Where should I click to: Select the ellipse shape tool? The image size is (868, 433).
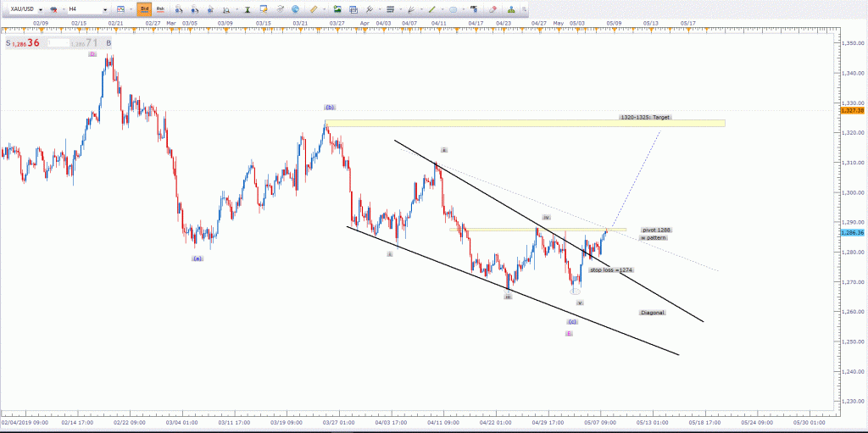point(453,9)
